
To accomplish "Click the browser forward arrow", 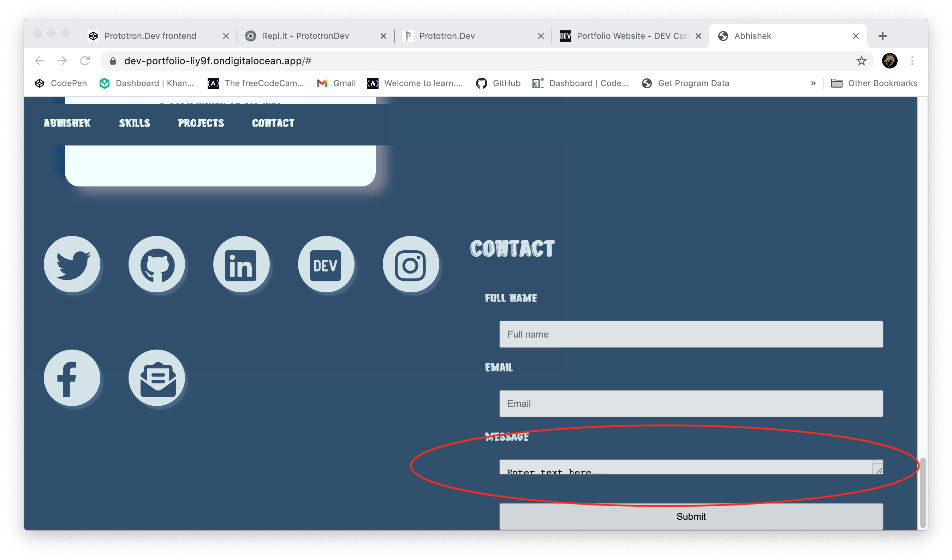I will point(63,61).
